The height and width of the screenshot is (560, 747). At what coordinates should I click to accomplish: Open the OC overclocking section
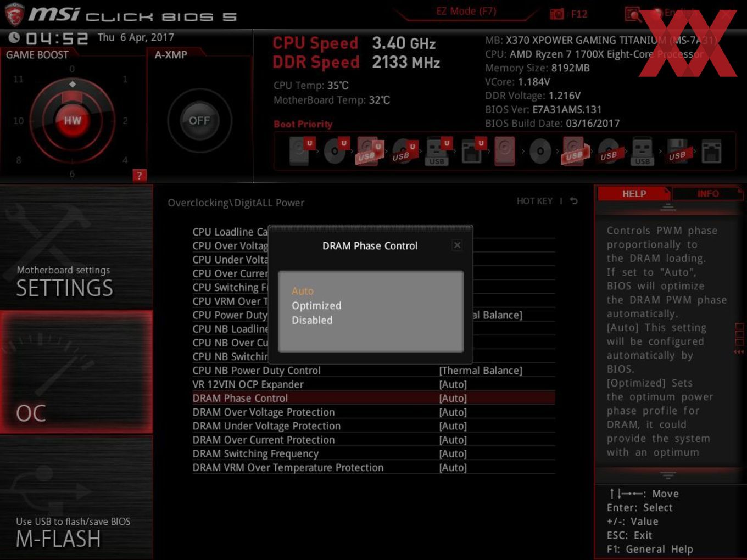click(x=76, y=372)
